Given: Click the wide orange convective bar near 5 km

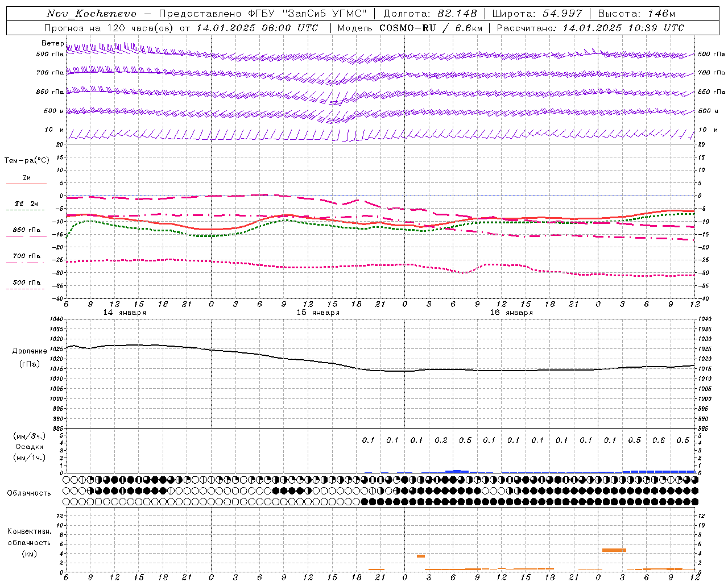Looking at the screenshot, I should (x=614, y=550).
